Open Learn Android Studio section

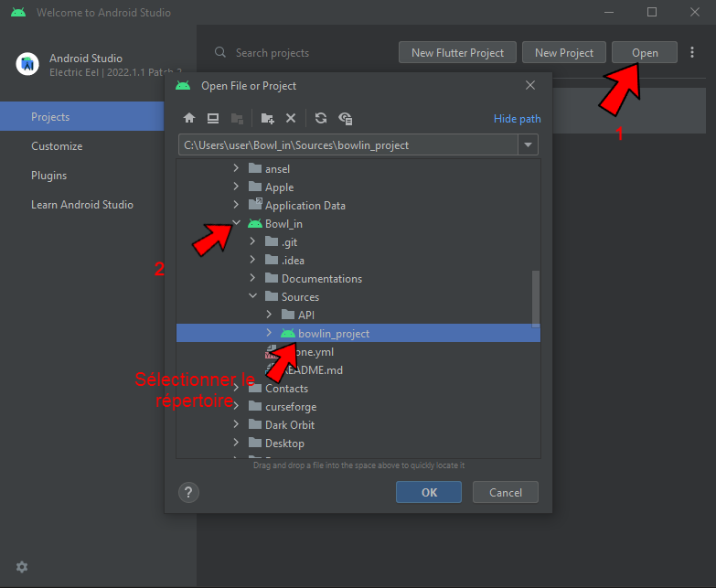[x=82, y=205]
